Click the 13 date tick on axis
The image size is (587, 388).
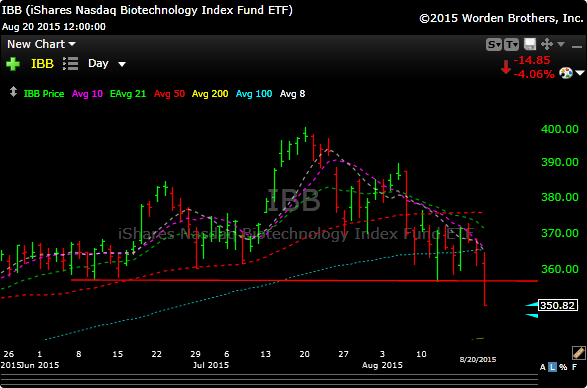(x=265, y=354)
